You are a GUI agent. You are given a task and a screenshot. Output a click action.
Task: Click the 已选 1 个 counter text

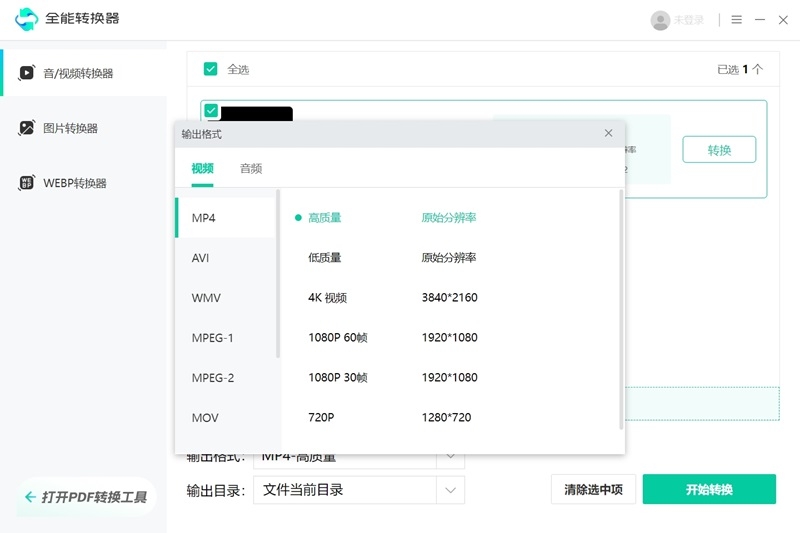tap(740, 69)
